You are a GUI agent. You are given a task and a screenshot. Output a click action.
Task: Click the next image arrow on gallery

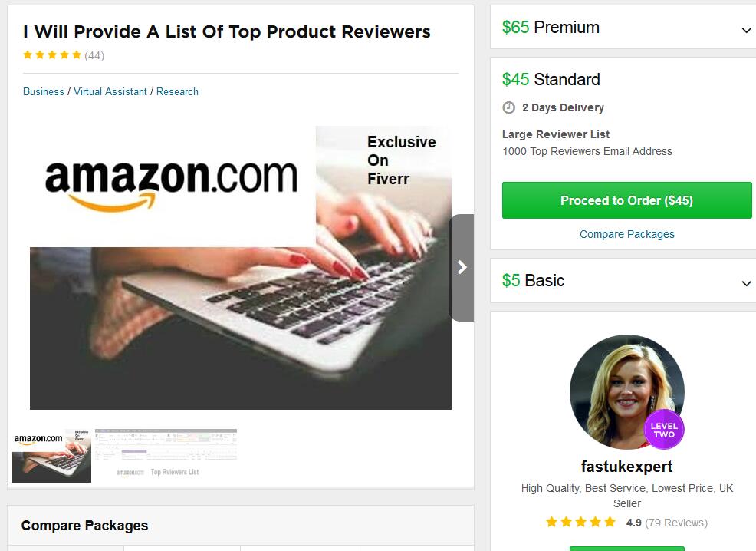462,267
